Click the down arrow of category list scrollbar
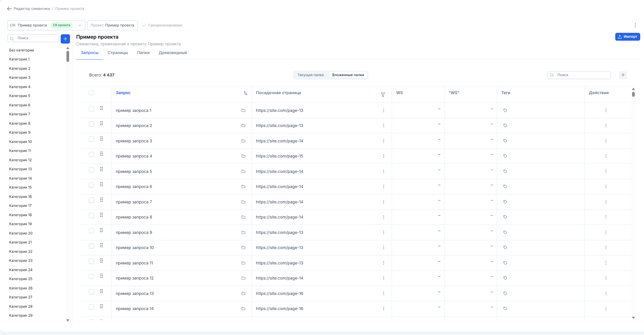Screen dimensions: 644x335 68,320
